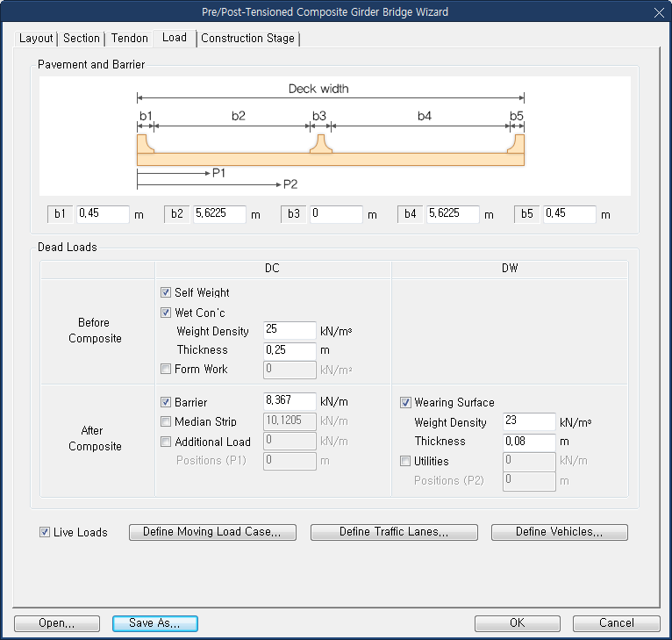This screenshot has width=672, height=640.
Task: Open the Section tab
Action: (82, 39)
